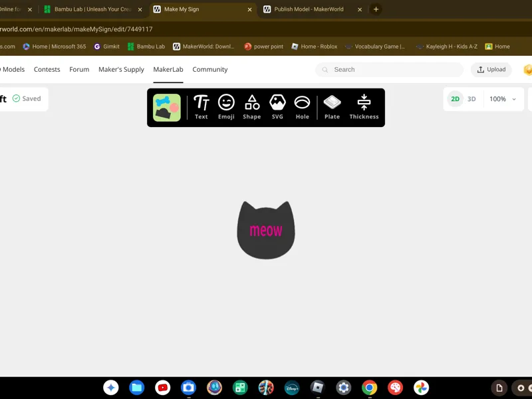The width and height of the screenshot is (532, 399).
Task: Open Maker's Supply
Action: [121, 69]
